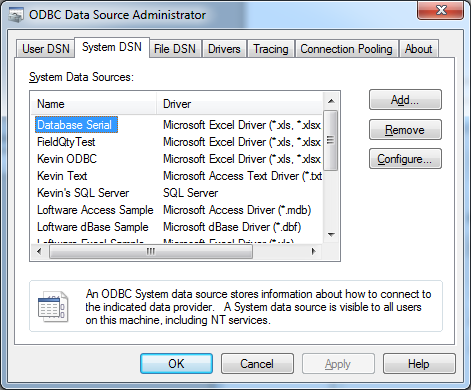Open the About tab

[x=418, y=49]
